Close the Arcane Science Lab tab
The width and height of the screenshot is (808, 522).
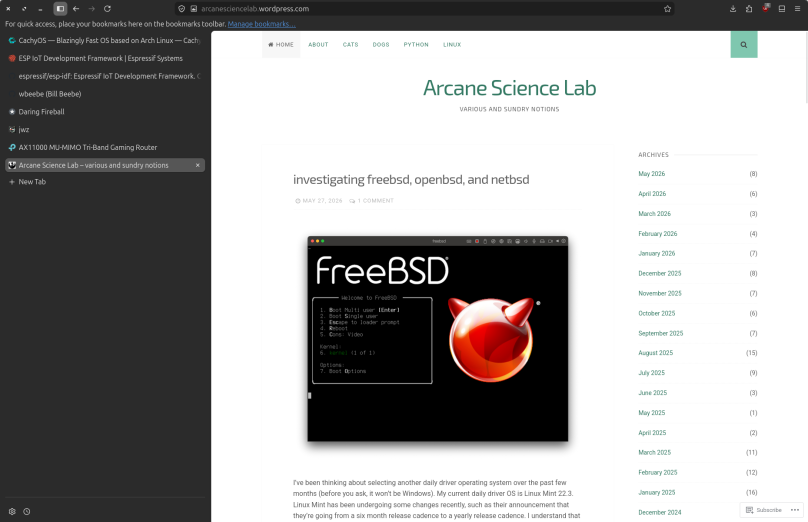click(x=197, y=165)
